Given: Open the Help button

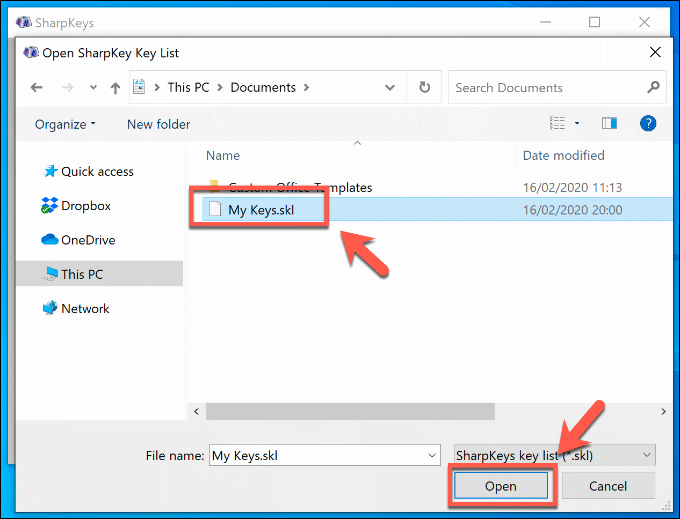Looking at the screenshot, I should point(648,123).
